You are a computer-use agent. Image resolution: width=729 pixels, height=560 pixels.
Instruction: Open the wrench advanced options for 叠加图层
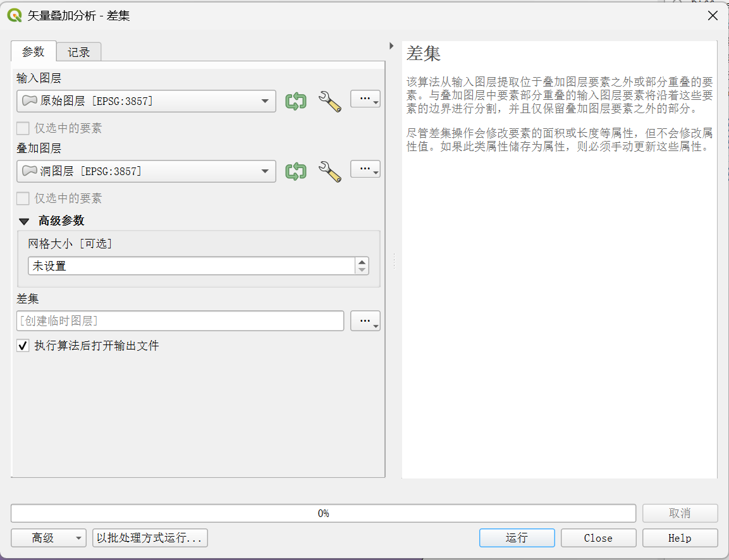pyautogui.click(x=329, y=171)
